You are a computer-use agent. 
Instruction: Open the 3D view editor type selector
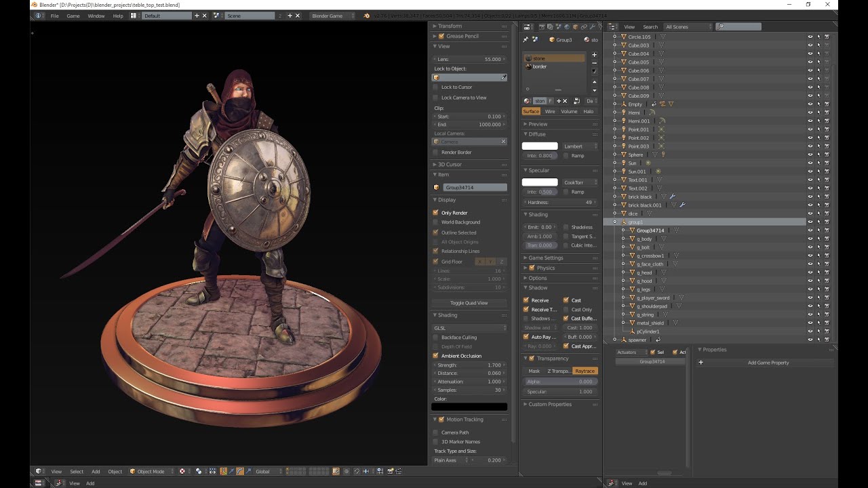[x=40, y=471]
